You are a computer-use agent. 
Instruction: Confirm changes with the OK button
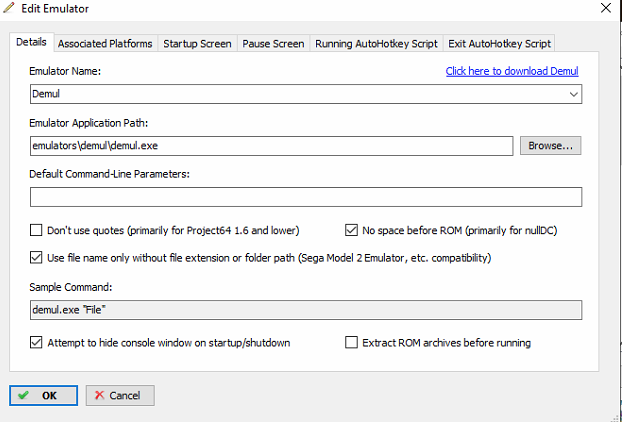(44, 395)
